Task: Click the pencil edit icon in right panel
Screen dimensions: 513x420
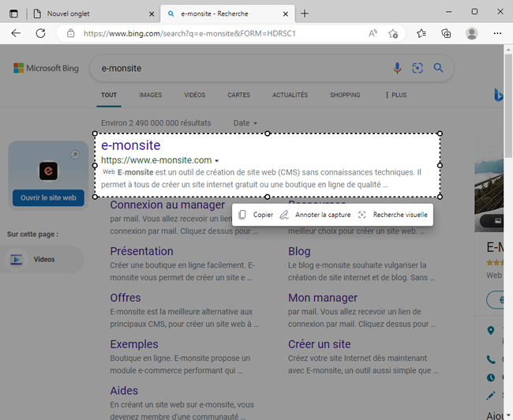Action: 491,396
